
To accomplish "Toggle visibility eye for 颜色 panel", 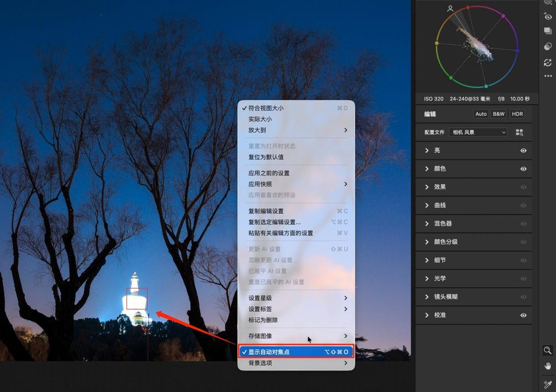I will coord(524,169).
